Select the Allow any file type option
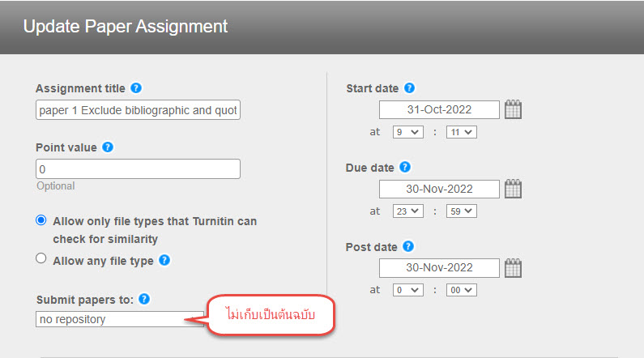 coord(41,260)
